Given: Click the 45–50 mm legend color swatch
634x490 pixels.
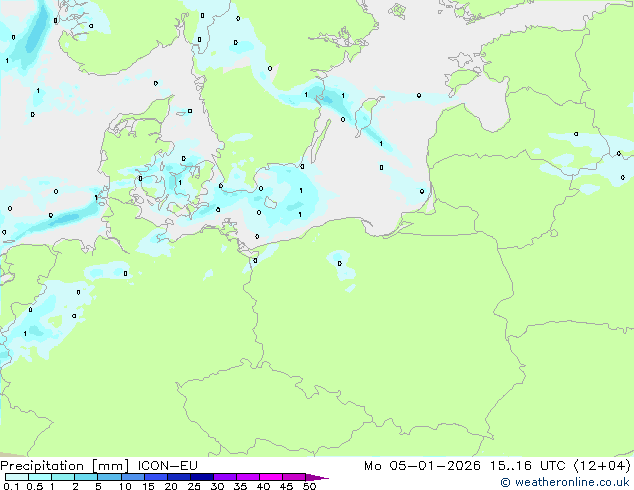Looking at the screenshot, I should (x=294, y=477).
